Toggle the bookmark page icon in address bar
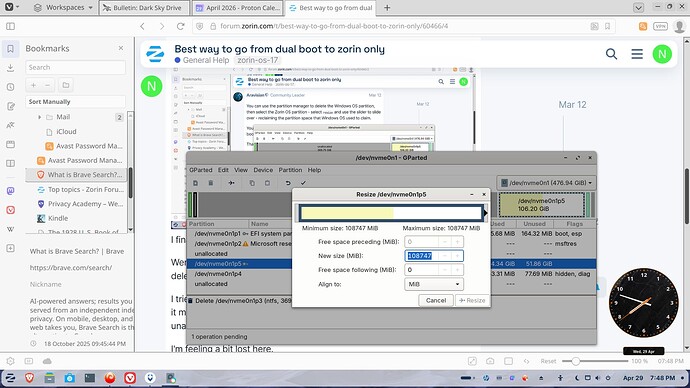The height and width of the screenshot is (388, 690). 608,26
